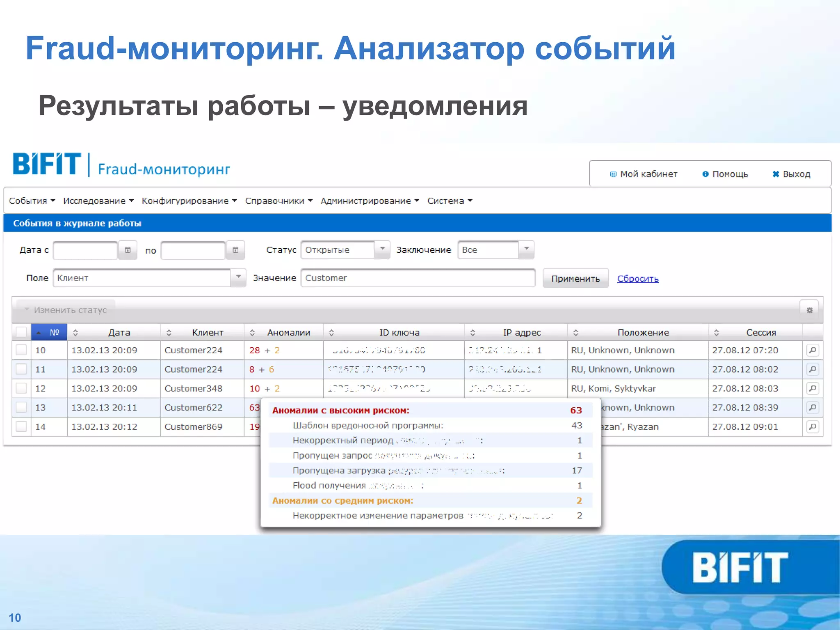The width and height of the screenshot is (840, 630).
Task: View details of event row 12
Action: pyautogui.click(x=812, y=388)
